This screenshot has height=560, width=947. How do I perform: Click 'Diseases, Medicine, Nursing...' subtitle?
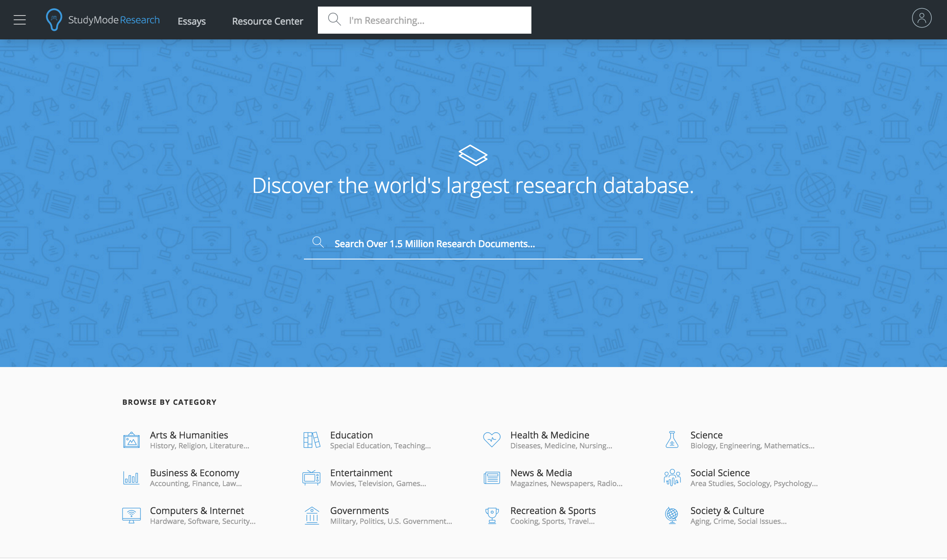click(561, 446)
